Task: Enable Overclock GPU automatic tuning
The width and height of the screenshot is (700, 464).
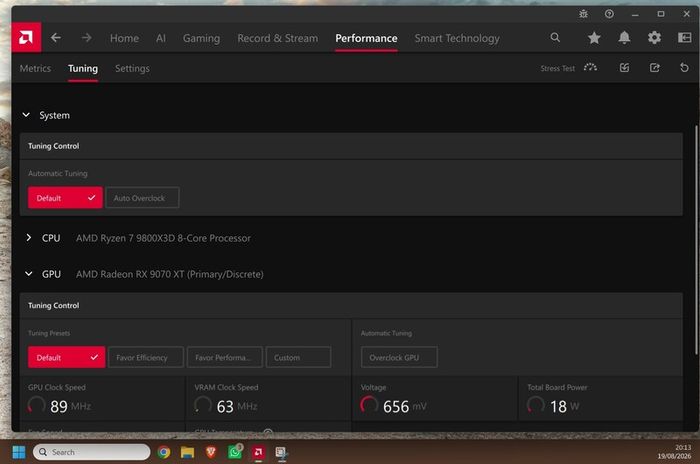Action: pos(399,357)
